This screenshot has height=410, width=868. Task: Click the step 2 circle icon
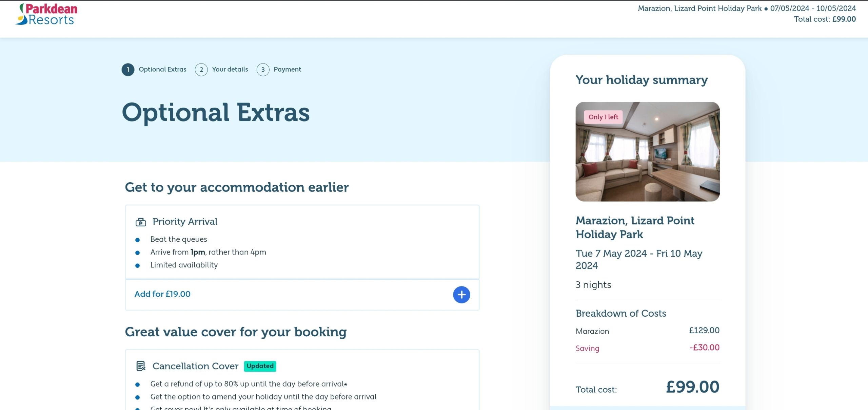[x=201, y=70]
